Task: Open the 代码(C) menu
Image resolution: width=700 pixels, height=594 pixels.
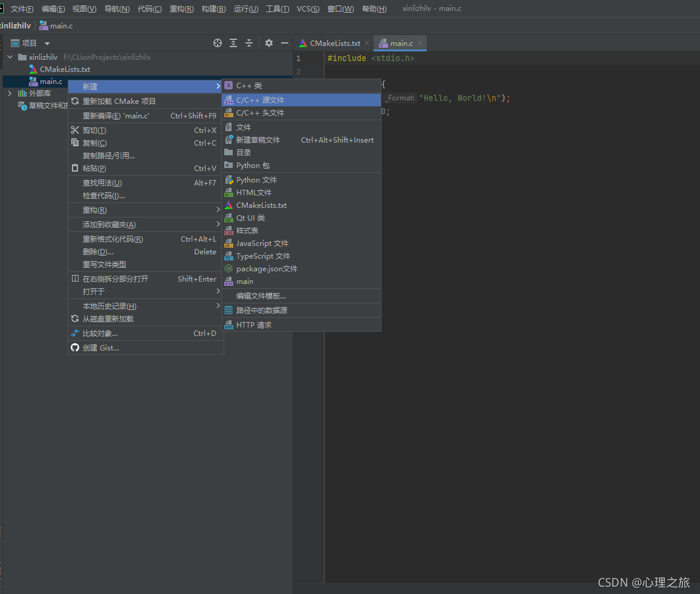Action: (149, 9)
